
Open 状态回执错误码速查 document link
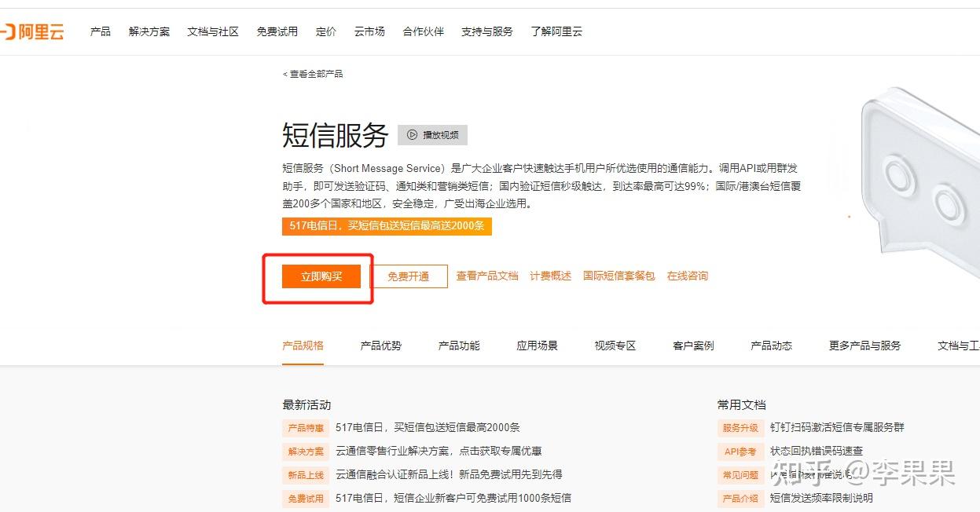817,452
